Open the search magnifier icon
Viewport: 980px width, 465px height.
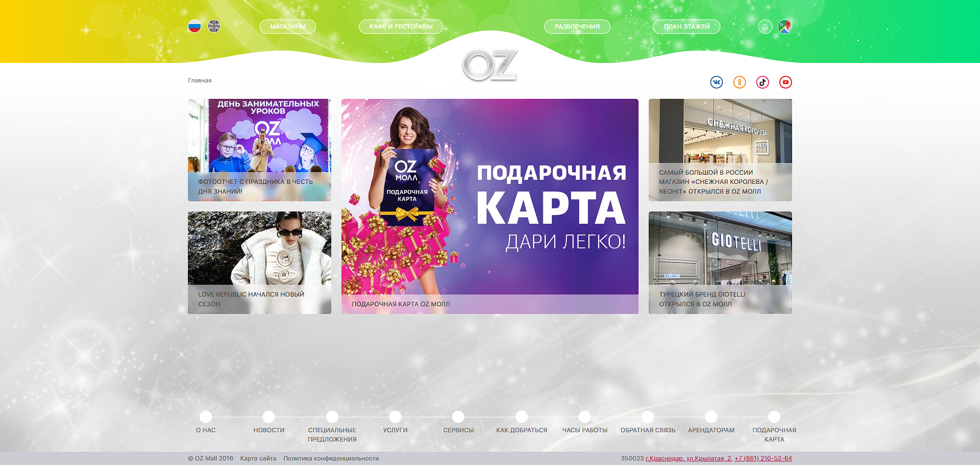coord(765,27)
